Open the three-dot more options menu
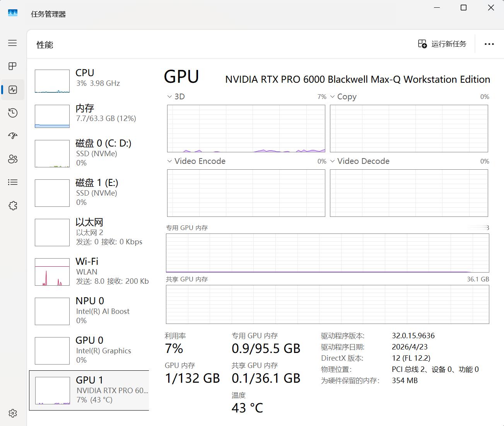Viewport: 504px width, 426px height. pos(489,44)
